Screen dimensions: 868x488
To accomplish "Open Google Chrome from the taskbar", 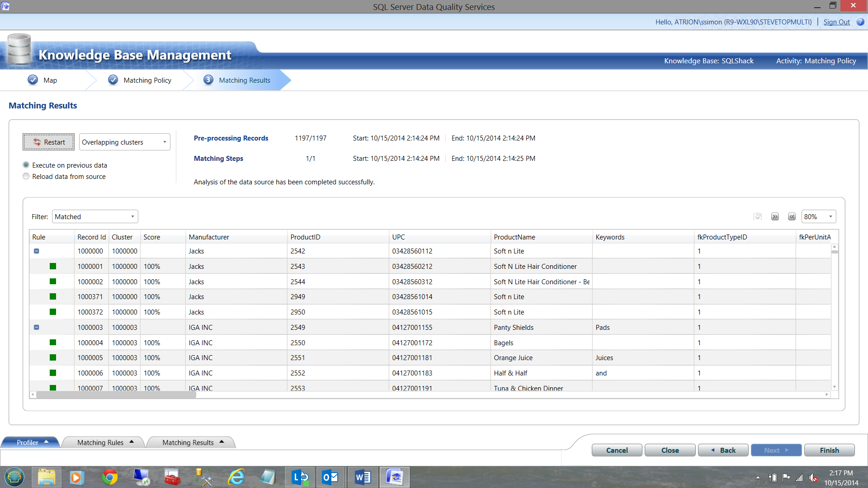I will click(109, 477).
